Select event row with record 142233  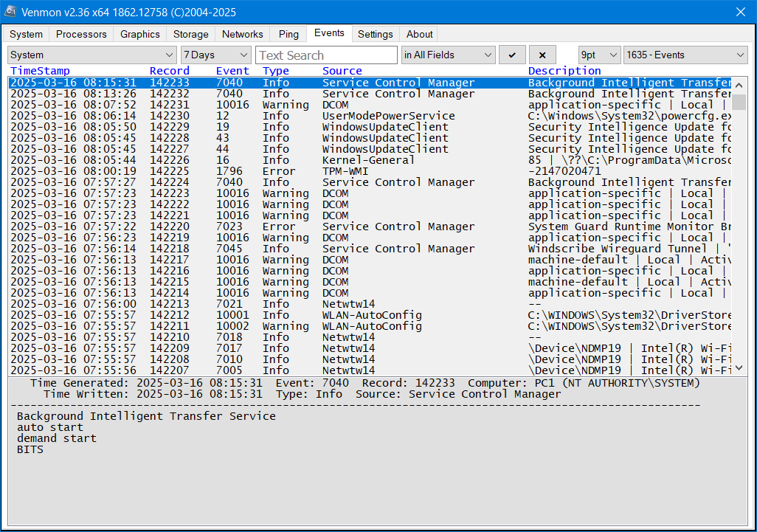click(370, 83)
